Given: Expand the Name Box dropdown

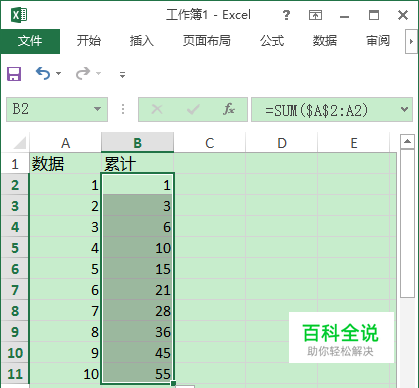Looking at the screenshot, I should click(x=97, y=109).
